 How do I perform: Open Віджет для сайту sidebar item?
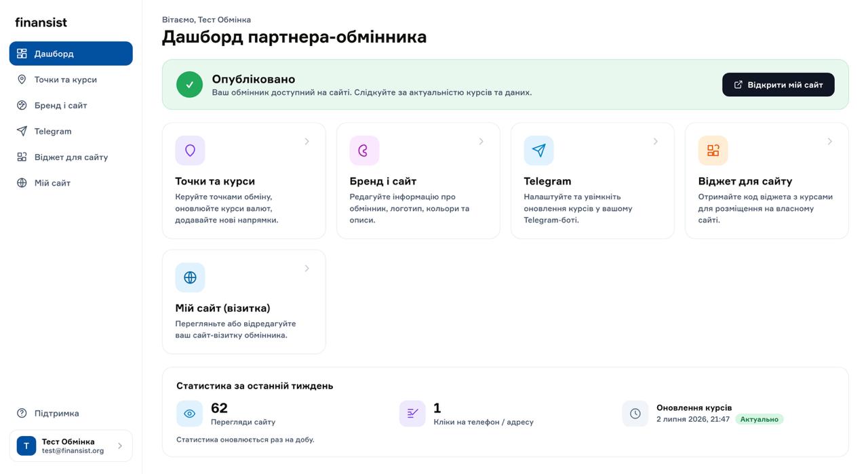pos(71,157)
